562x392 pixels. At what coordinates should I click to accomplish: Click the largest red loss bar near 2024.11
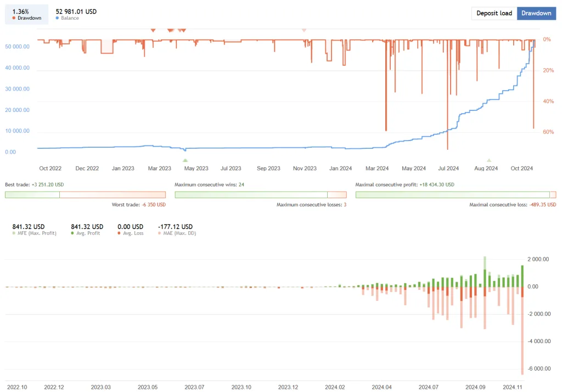(x=521, y=329)
